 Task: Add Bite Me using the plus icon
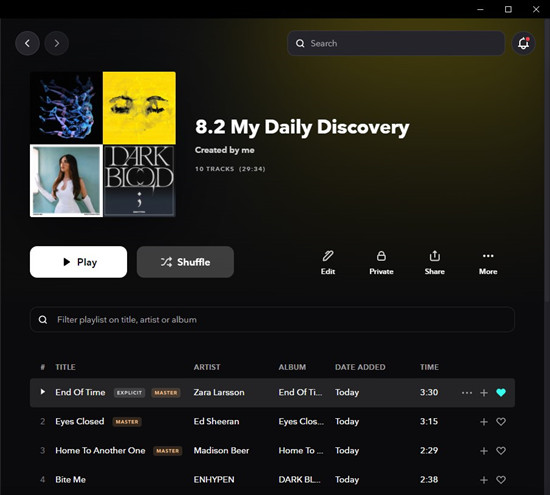[484, 480]
